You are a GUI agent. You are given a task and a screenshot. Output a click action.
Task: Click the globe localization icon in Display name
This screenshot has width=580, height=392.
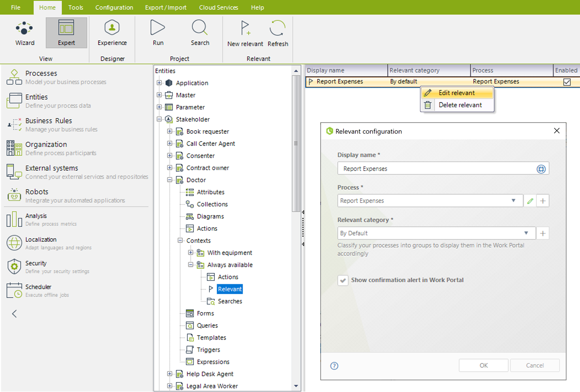541,169
